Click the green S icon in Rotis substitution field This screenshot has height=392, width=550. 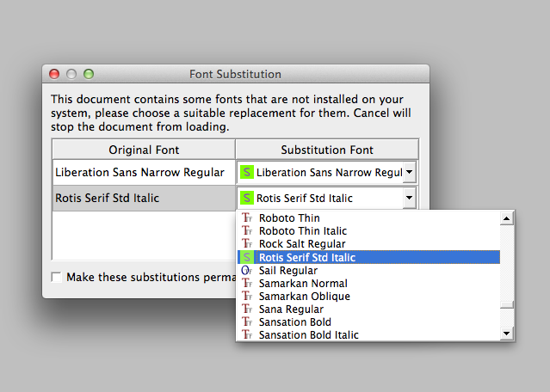pos(247,199)
